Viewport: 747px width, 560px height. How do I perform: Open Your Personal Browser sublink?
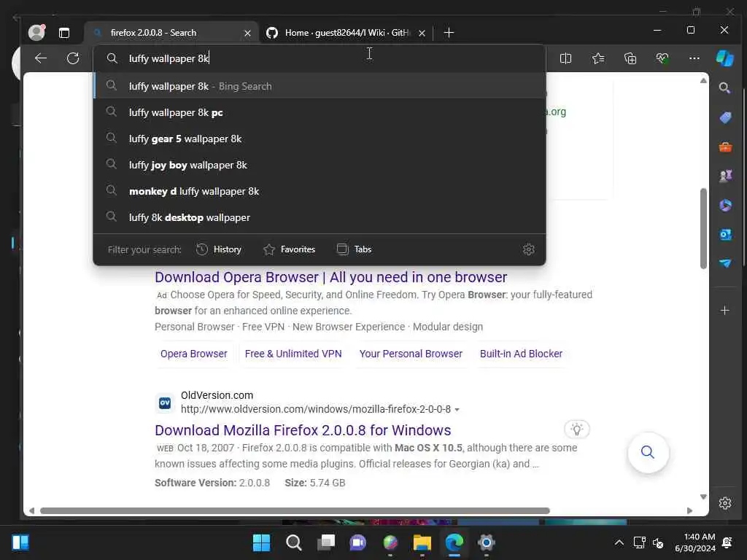coord(411,354)
